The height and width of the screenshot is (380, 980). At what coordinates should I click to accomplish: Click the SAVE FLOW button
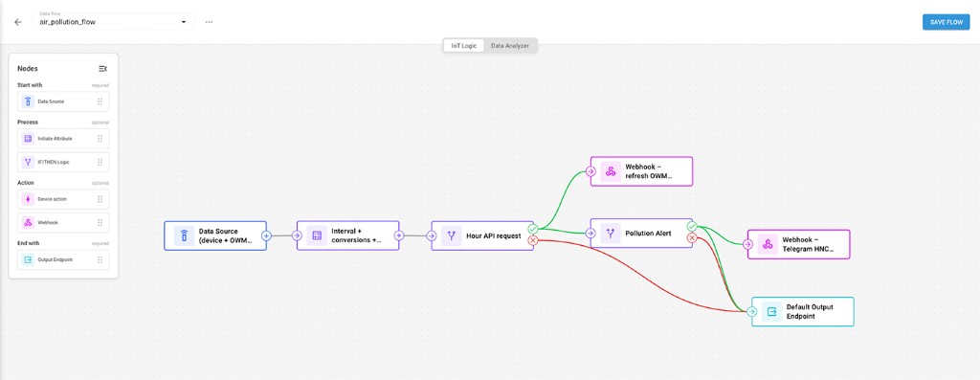pos(946,22)
